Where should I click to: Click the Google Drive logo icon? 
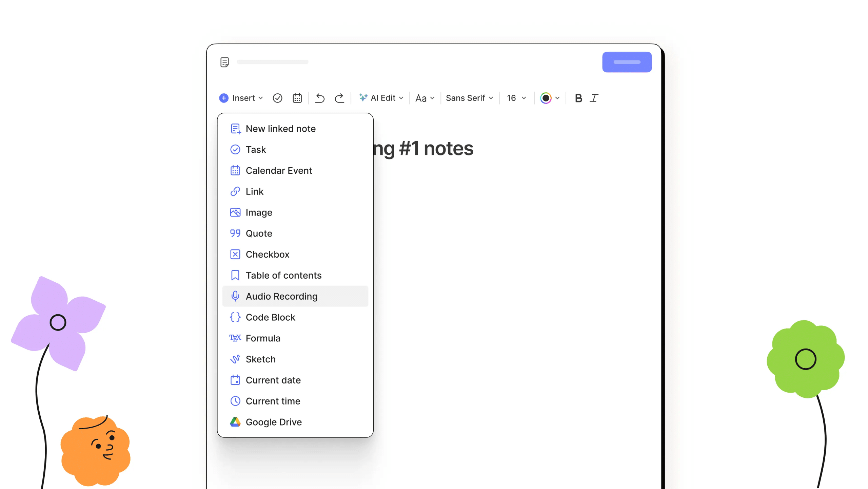point(235,422)
